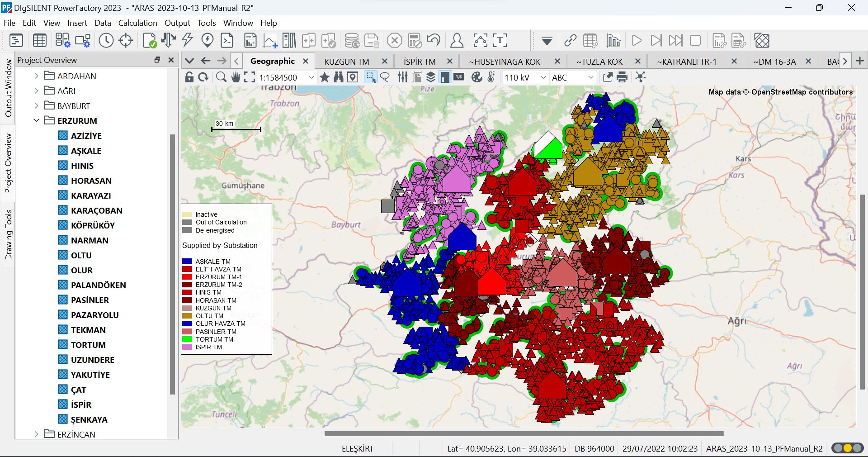The height and width of the screenshot is (457, 868).
Task: Click the star bookmark icon
Action: point(325,77)
